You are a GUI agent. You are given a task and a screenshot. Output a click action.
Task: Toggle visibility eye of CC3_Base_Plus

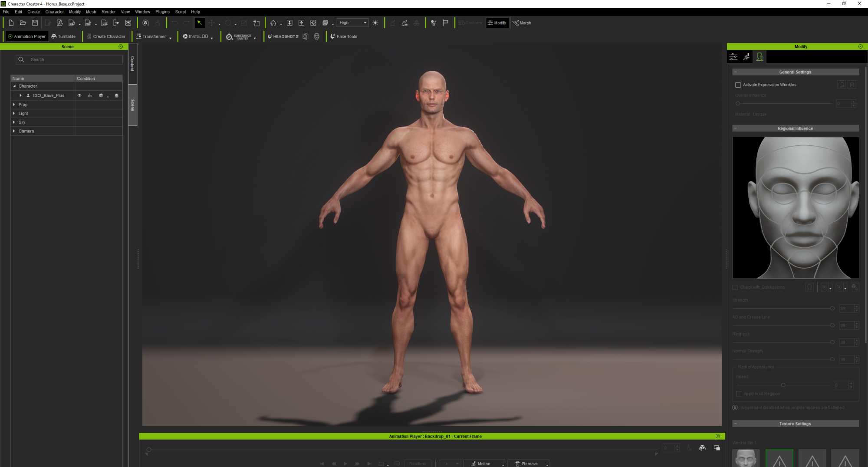pyautogui.click(x=79, y=95)
